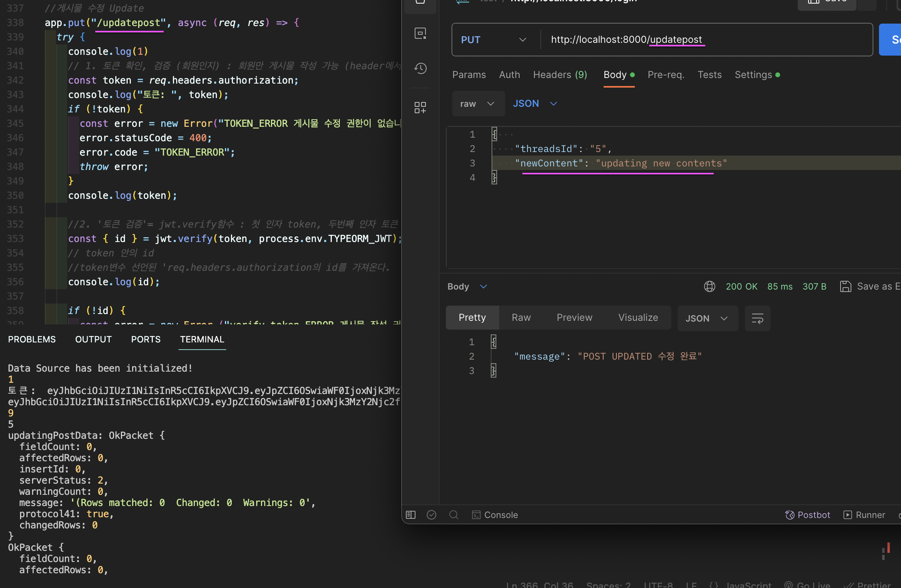This screenshot has height=588, width=901.
Task: Toggle the Postman sidebar layout icon
Action: coord(411,515)
